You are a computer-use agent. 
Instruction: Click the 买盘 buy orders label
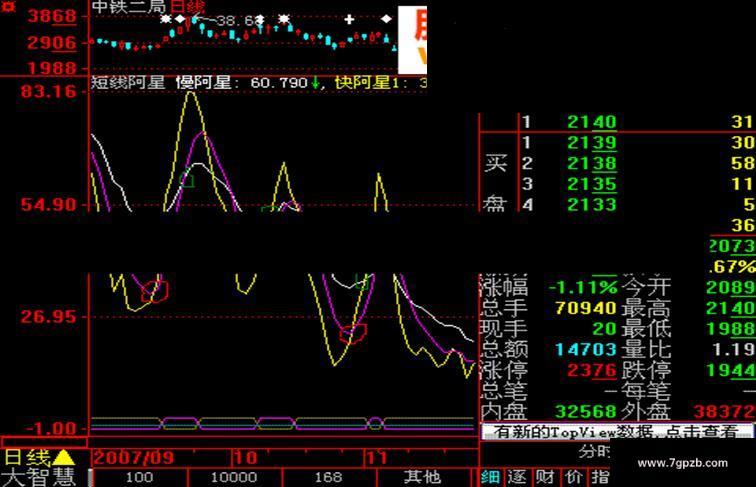(496, 184)
